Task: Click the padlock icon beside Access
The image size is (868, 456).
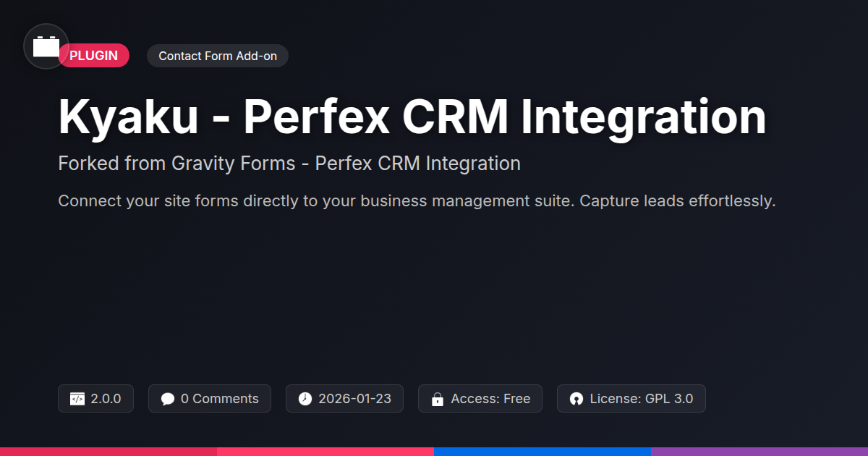Action: (x=437, y=399)
